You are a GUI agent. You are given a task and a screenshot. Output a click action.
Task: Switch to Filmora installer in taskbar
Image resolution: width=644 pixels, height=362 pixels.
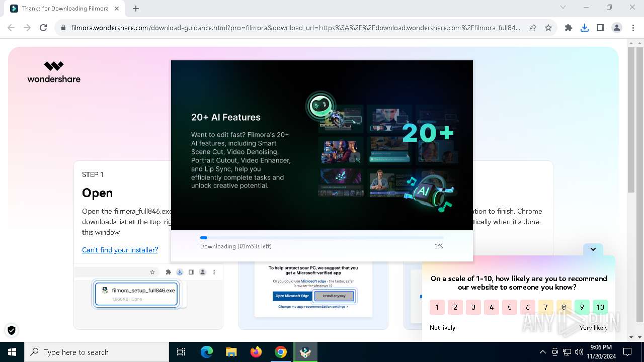click(305, 352)
